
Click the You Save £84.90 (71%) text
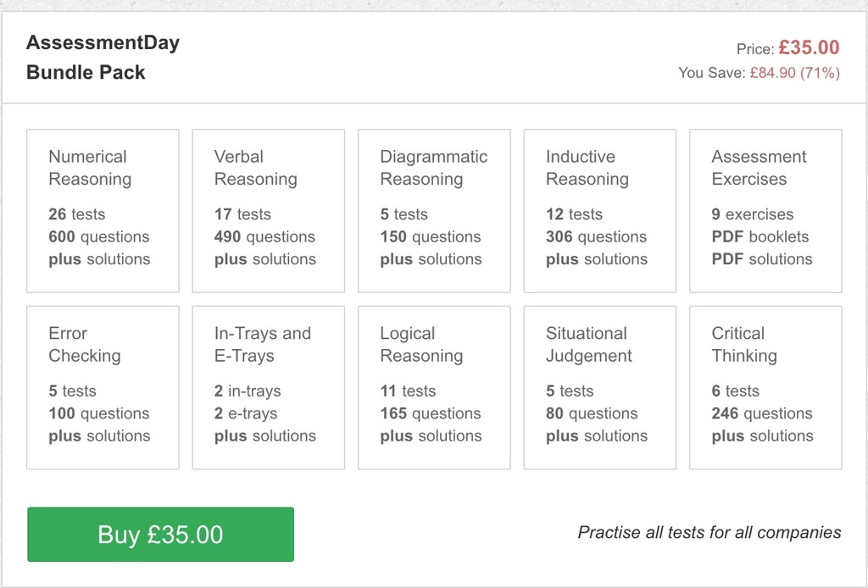759,74
